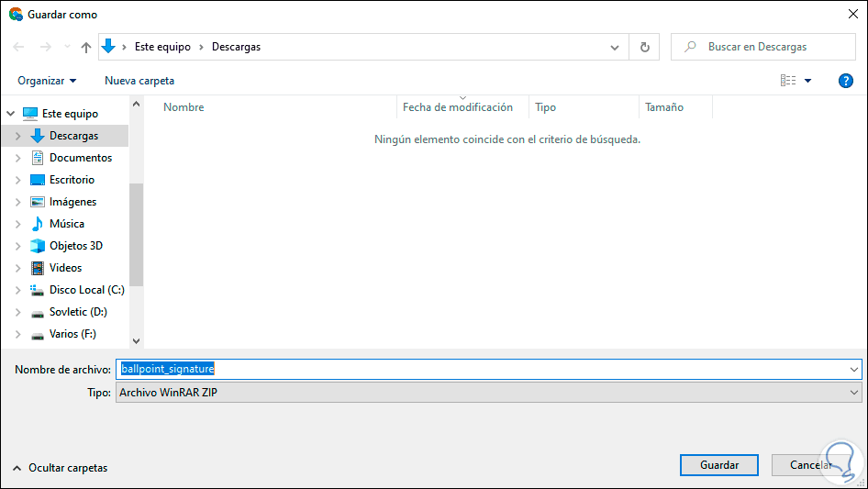Viewport: 868px width, 489px height.
Task: Expand the Escritorio tree node
Action: 17,180
